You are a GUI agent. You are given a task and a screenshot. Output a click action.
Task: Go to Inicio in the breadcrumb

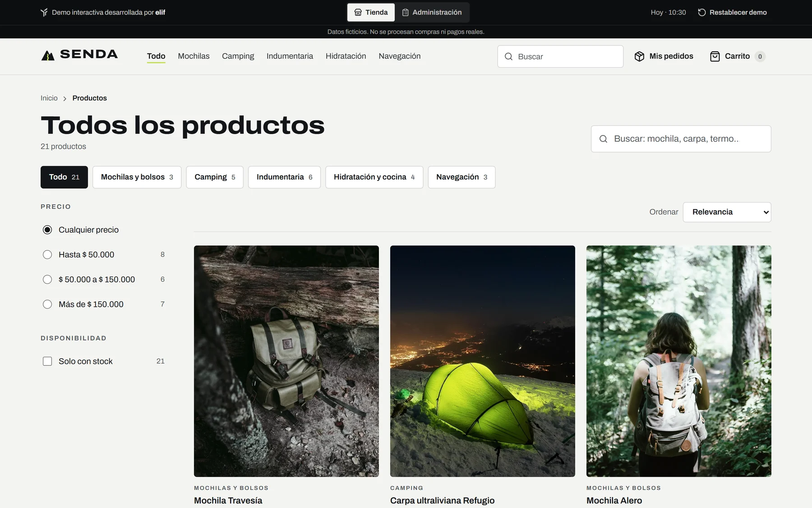point(49,98)
